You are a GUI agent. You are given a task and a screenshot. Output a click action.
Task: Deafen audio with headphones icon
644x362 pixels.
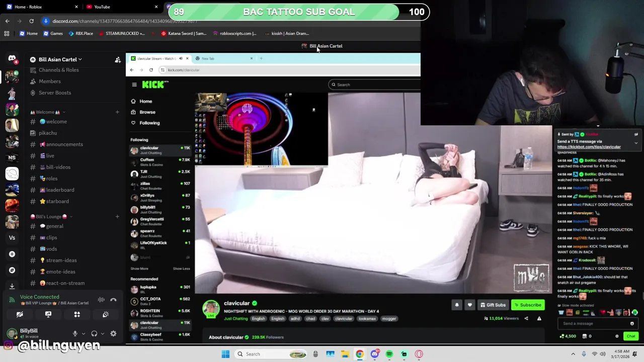94,333
